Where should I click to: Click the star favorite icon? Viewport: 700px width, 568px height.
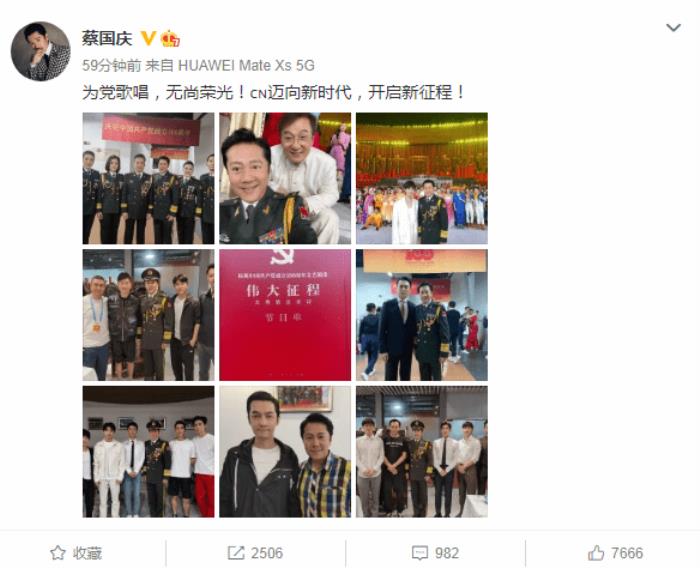tap(58, 553)
